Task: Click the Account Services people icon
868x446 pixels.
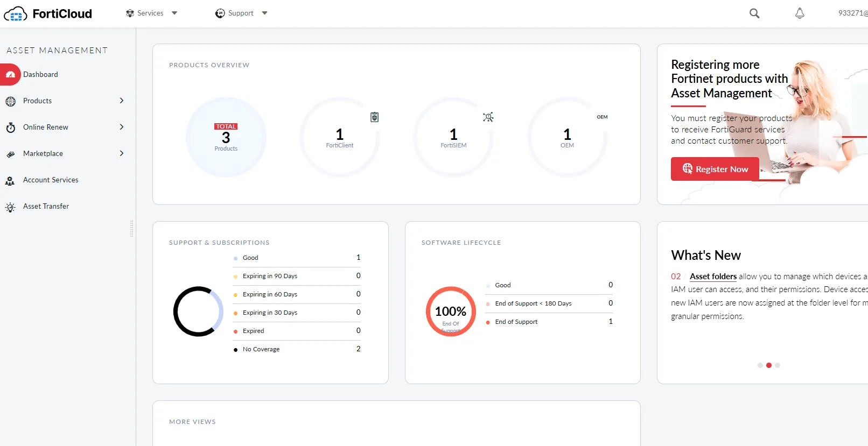Action: click(x=10, y=181)
